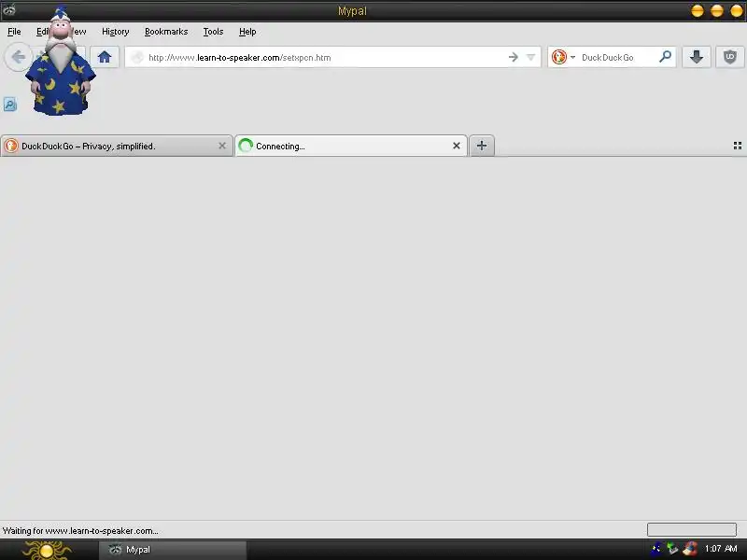Click the Mypal taskbar button
Viewport: 747px width, 560px height.
(173, 550)
